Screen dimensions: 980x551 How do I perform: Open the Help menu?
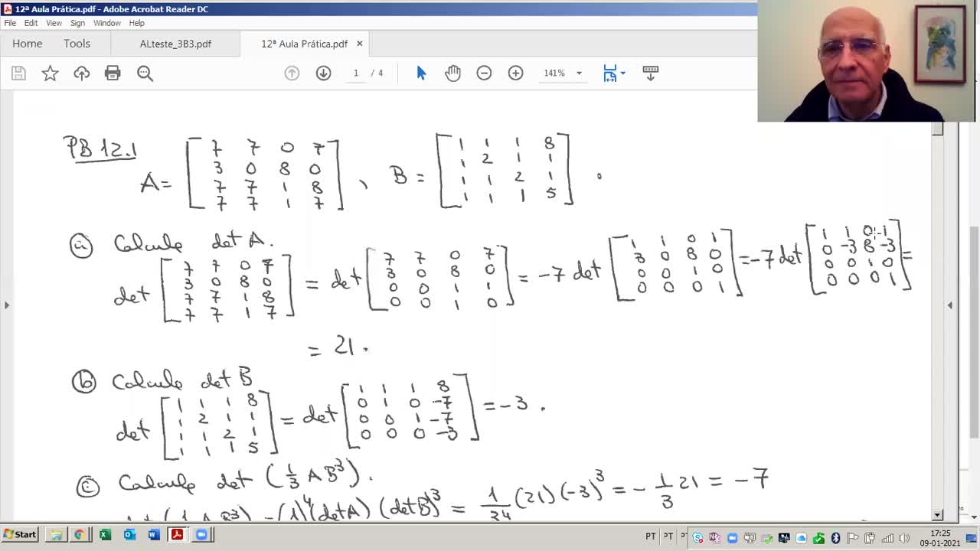pos(136,23)
